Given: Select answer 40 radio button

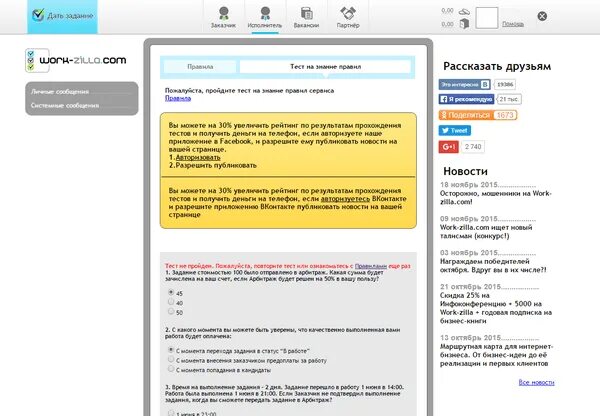Looking at the screenshot, I should (171, 302).
